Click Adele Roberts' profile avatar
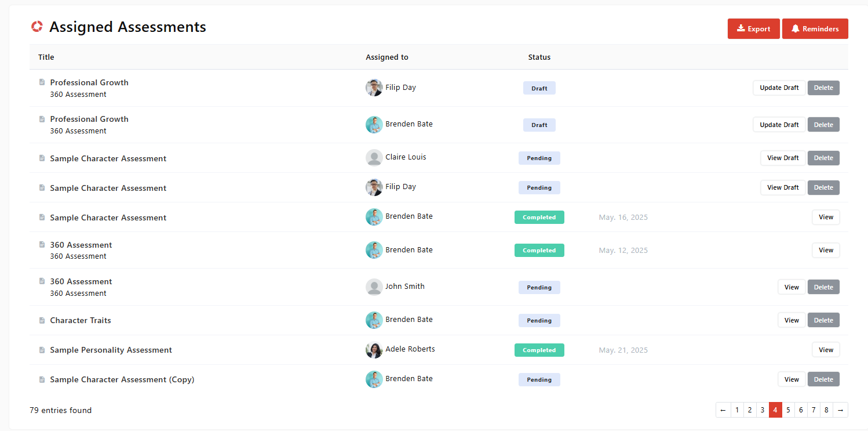 click(374, 350)
